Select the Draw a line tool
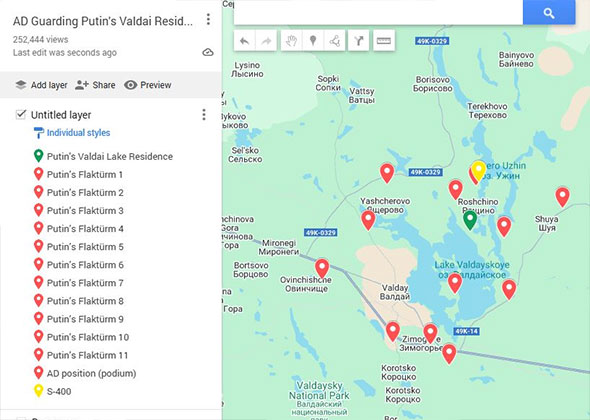590x420 pixels. tap(335, 41)
